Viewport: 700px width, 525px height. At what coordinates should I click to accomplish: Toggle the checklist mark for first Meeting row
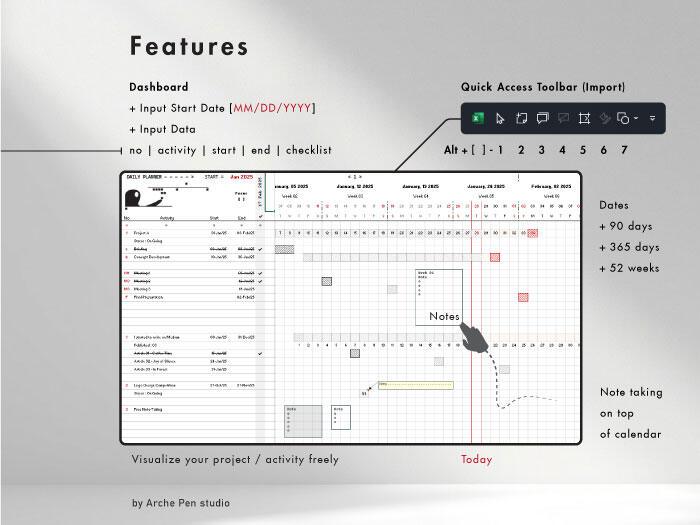(260, 273)
